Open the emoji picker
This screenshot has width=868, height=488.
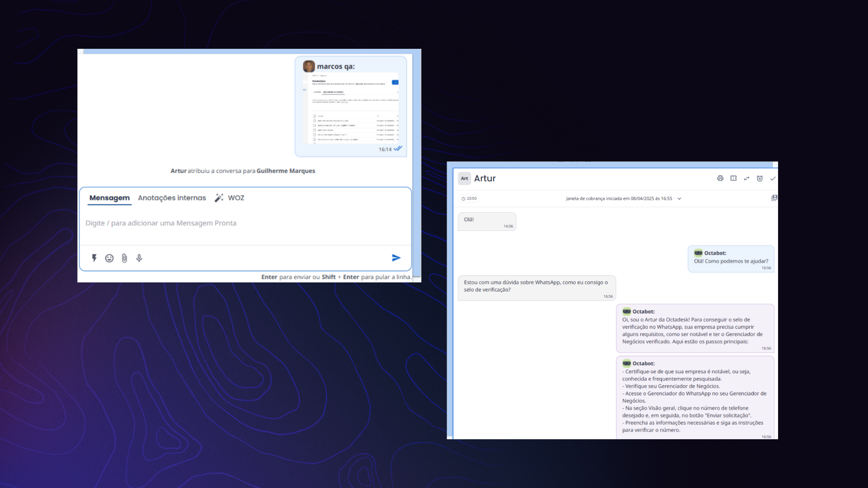click(x=109, y=258)
